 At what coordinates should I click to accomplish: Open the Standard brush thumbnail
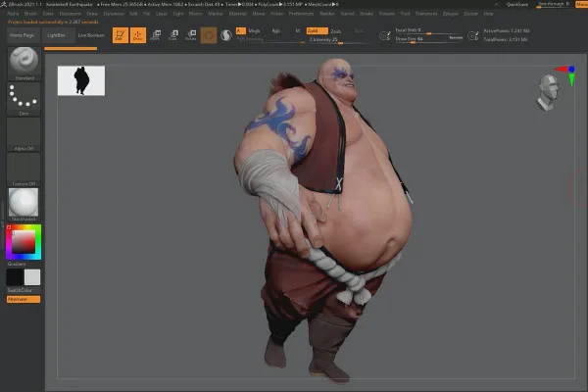click(24, 63)
